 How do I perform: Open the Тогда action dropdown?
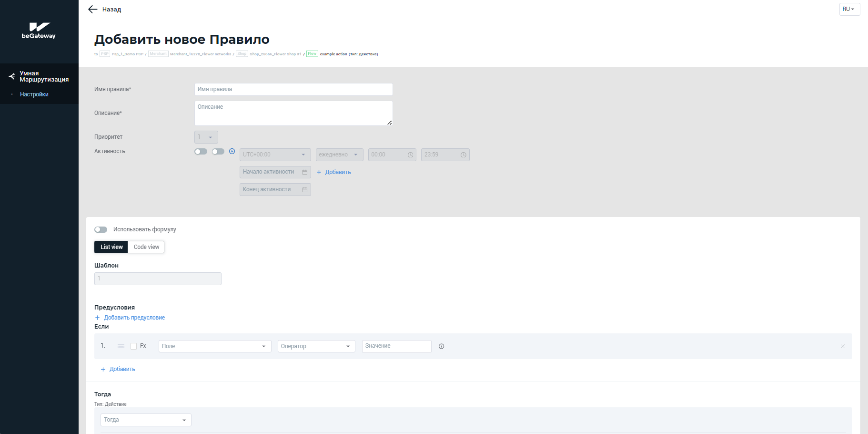click(145, 420)
